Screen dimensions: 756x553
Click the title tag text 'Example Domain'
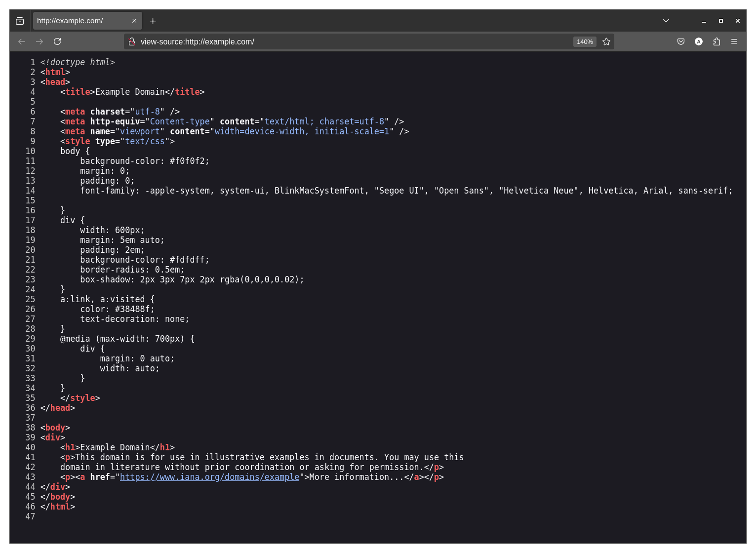[130, 92]
